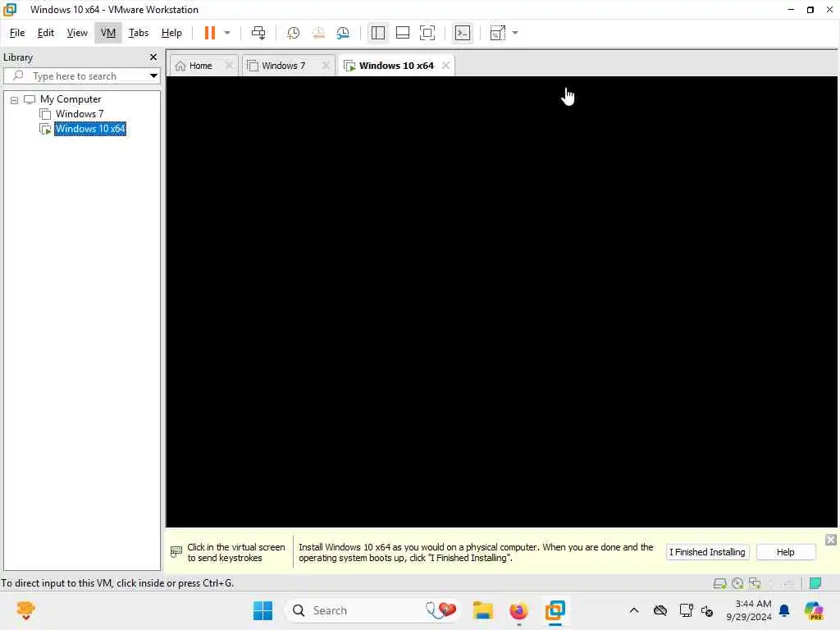
Task: Open the Windows Start menu
Action: tap(262, 610)
